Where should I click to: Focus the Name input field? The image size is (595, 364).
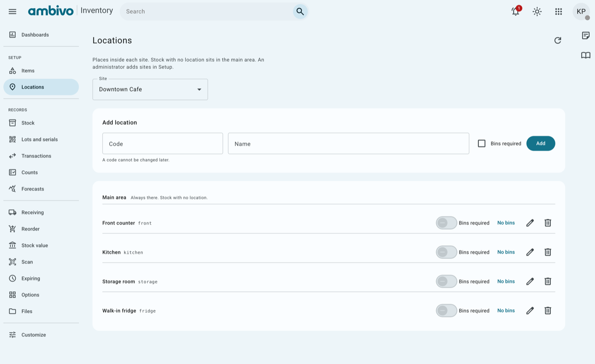[x=348, y=143]
